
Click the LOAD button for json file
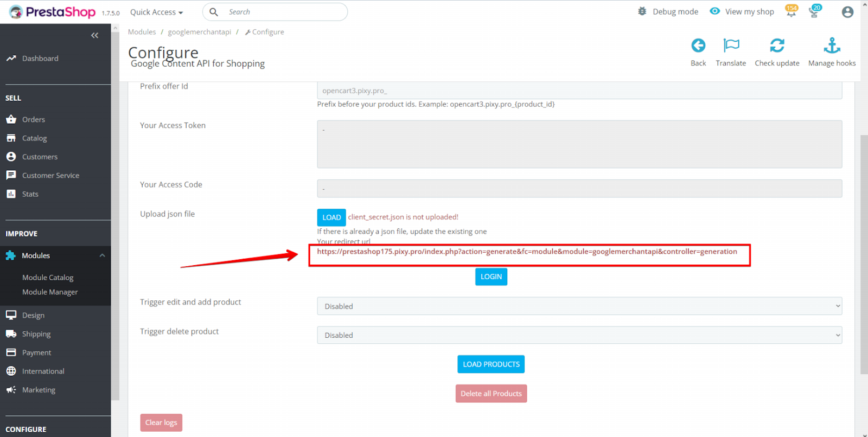click(331, 217)
